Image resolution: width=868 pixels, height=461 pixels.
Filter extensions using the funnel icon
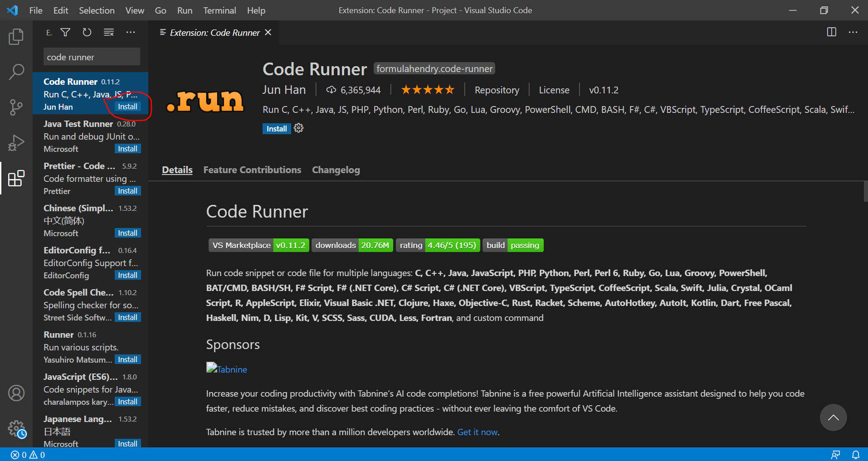point(65,32)
